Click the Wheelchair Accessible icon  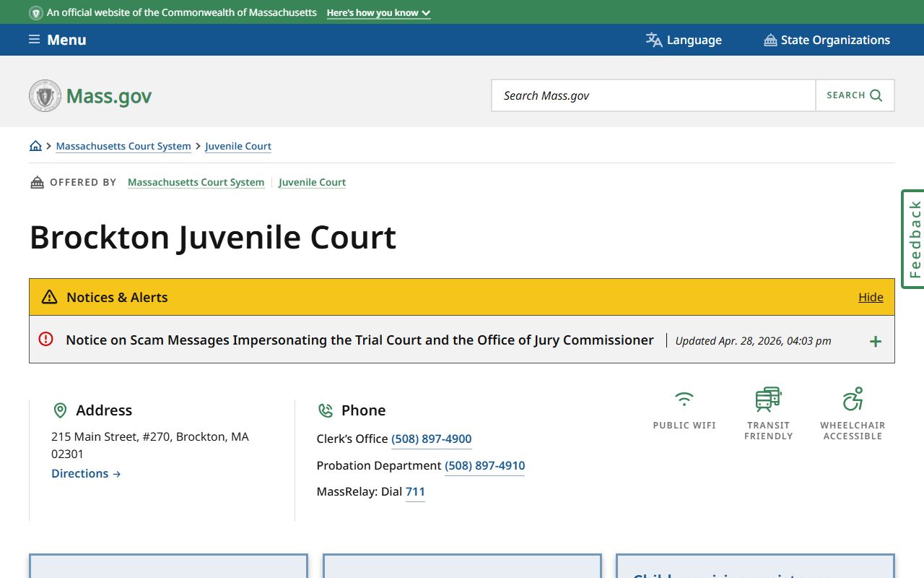pyautogui.click(x=853, y=399)
